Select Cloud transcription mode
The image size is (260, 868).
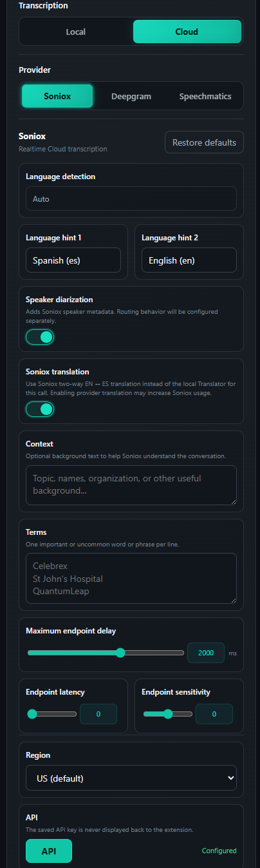tap(187, 32)
